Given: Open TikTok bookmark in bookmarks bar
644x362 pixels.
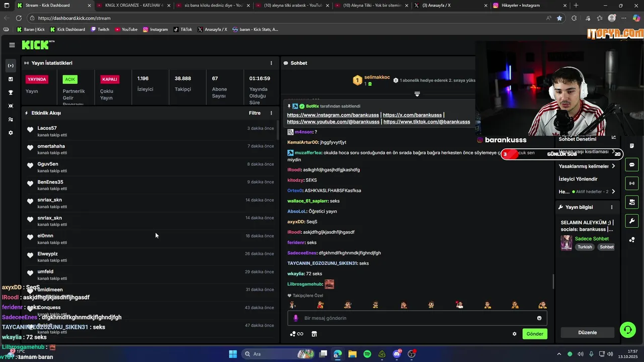Looking at the screenshot, I should tap(183, 30).
